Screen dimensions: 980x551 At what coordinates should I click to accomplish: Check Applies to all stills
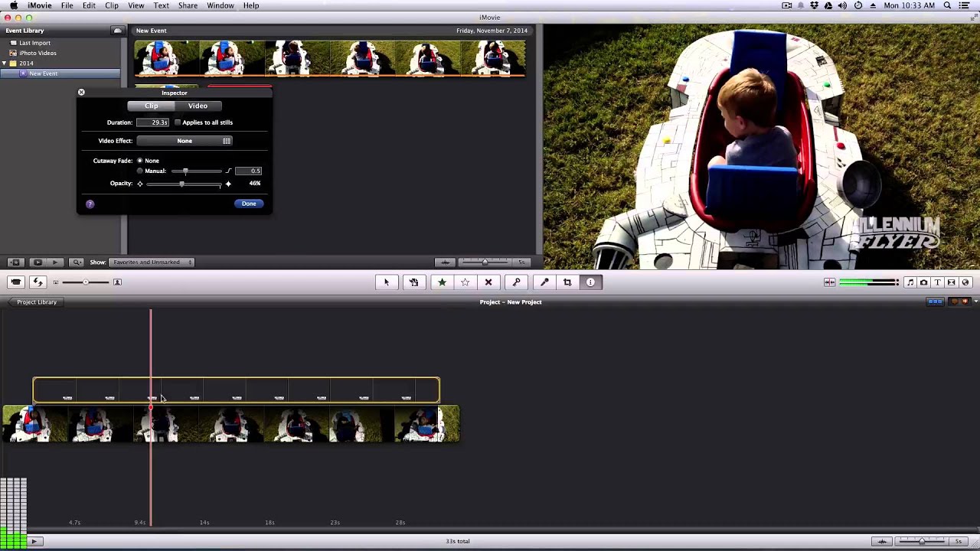coord(178,122)
